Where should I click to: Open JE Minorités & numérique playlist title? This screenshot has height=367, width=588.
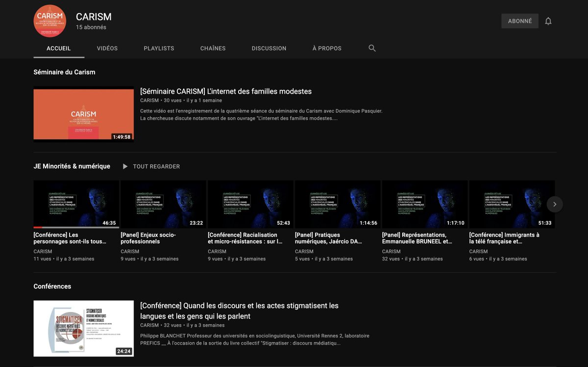(x=72, y=166)
